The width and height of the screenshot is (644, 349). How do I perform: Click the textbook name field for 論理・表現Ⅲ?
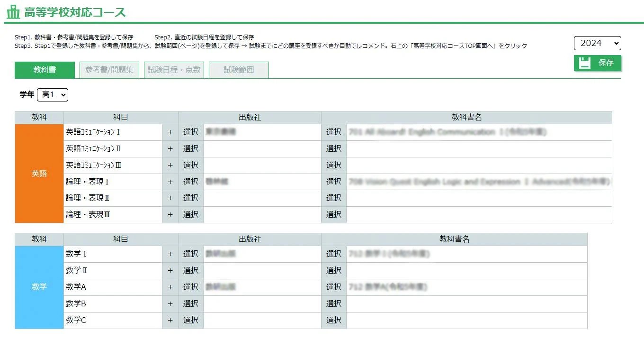(x=479, y=215)
